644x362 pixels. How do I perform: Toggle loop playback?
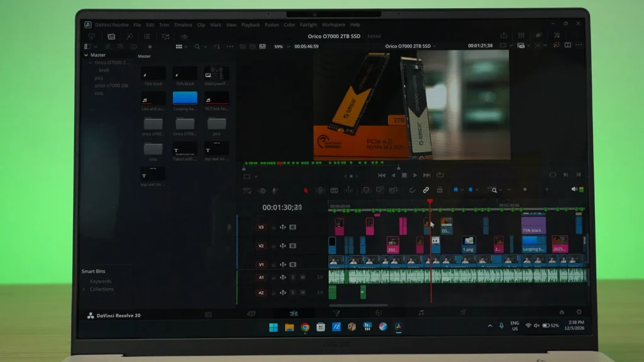tap(440, 175)
